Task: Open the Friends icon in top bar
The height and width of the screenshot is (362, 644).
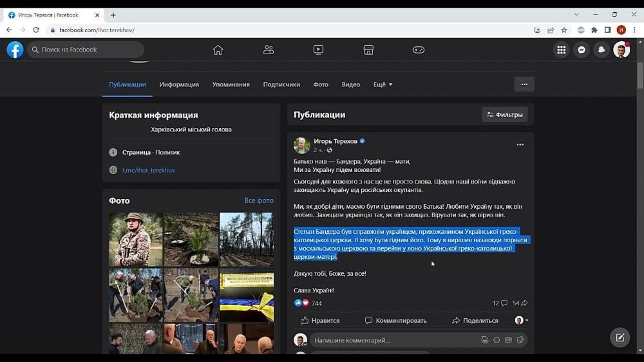Action: pos(269,50)
